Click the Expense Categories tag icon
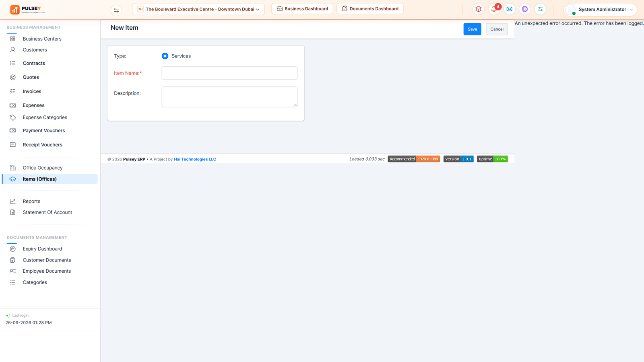This screenshot has height=362, width=644. [x=13, y=117]
